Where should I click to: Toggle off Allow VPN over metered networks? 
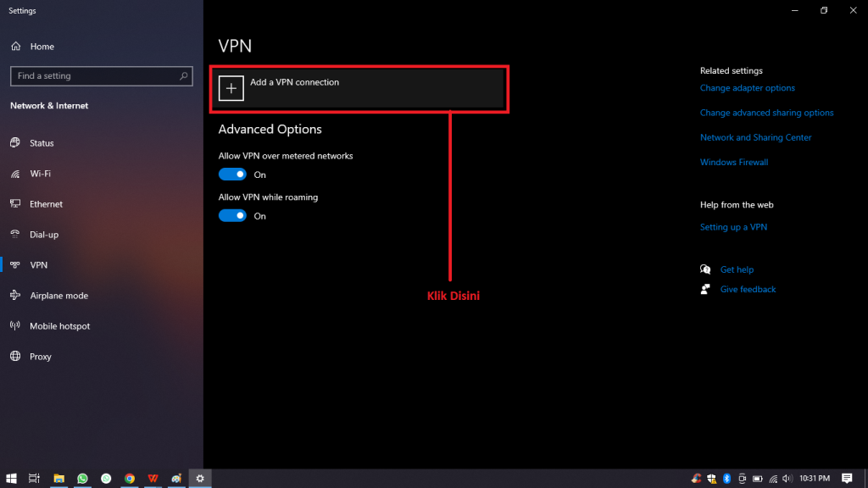[232, 174]
